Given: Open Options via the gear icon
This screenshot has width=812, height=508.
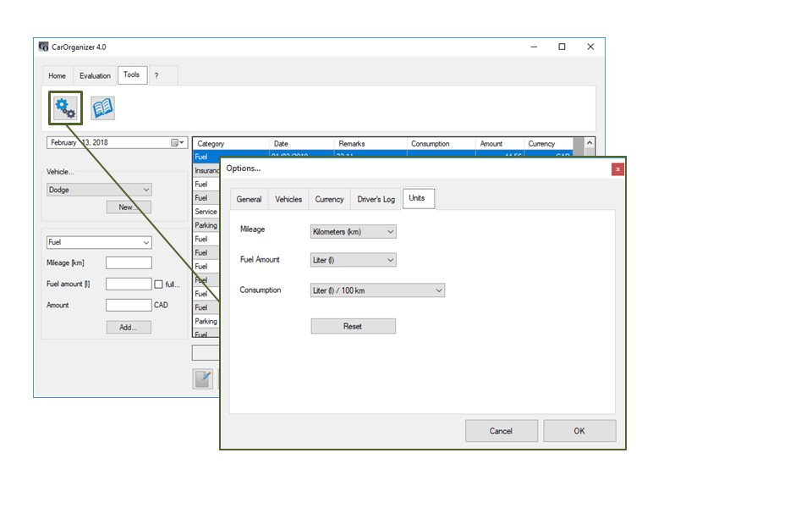Looking at the screenshot, I should click(x=65, y=108).
